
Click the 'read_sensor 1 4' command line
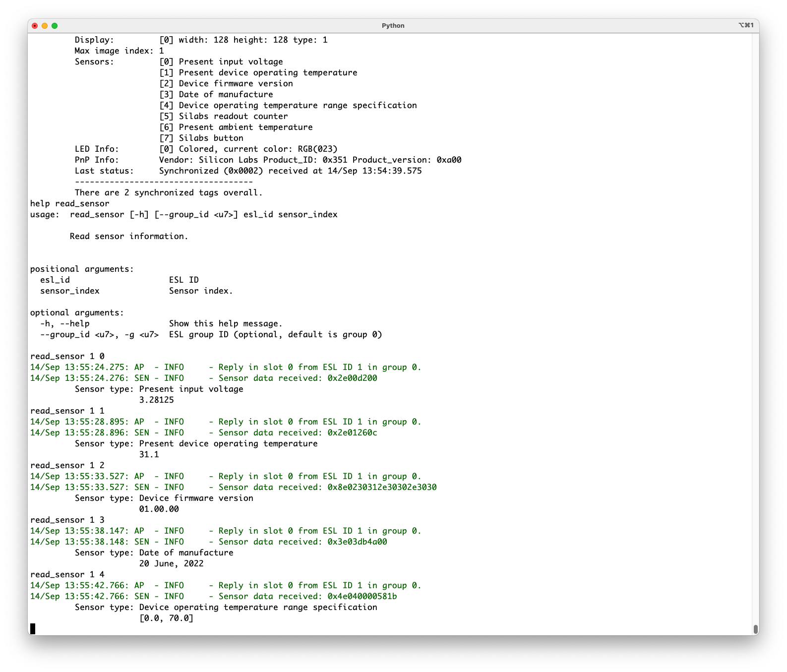67,574
